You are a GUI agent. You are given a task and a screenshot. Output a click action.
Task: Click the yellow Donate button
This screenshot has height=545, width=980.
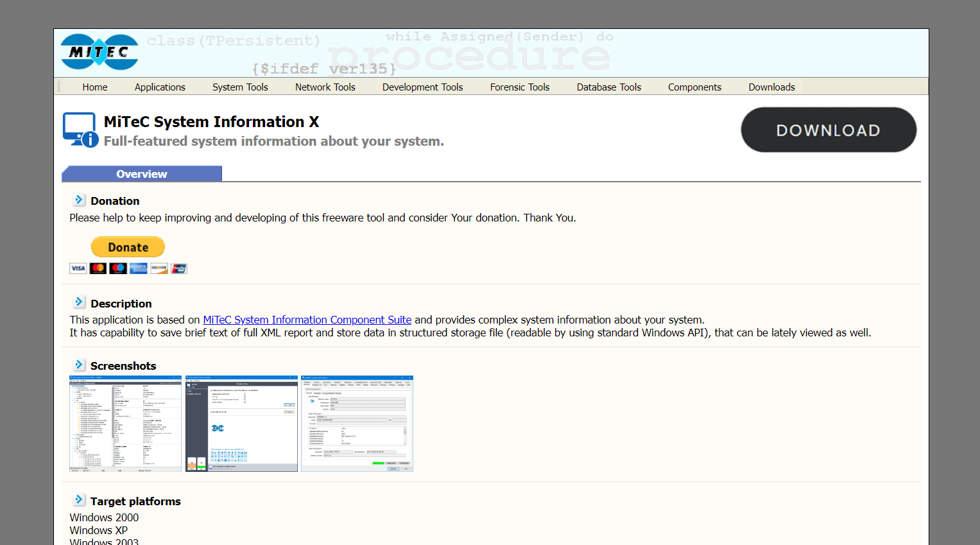[x=128, y=247]
